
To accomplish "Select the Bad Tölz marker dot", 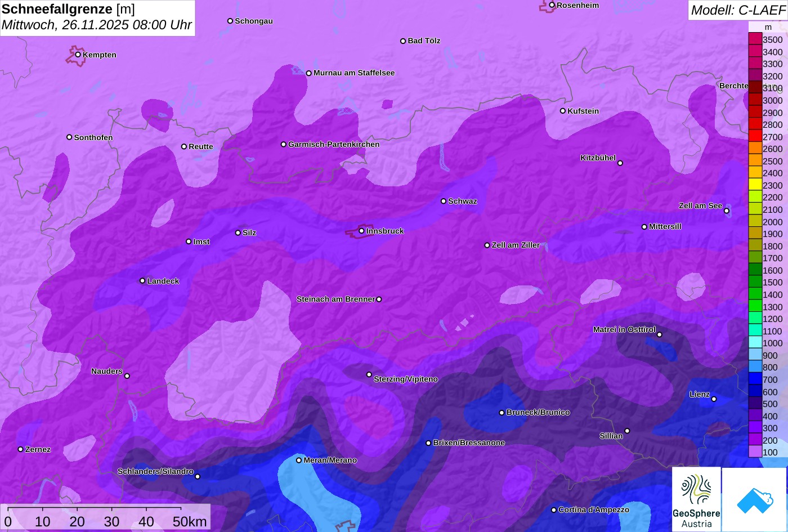I will 403,41.
